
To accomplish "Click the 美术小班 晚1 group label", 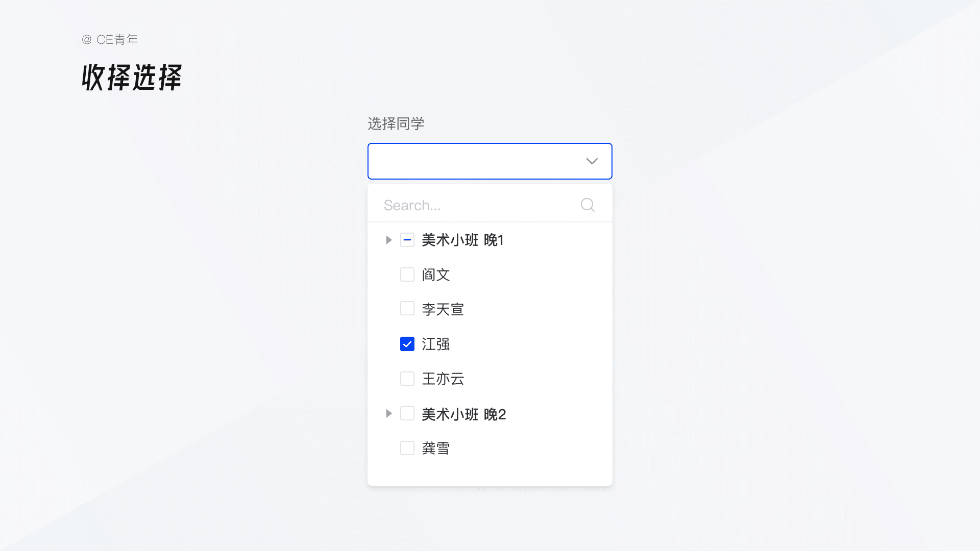I will tap(462, 240).
